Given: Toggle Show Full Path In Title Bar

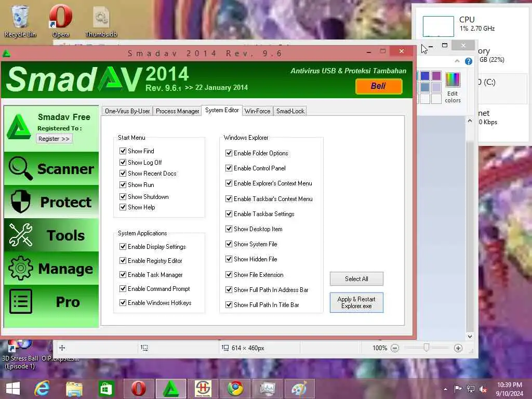Looking at the screenshot, I should (229, 304).
